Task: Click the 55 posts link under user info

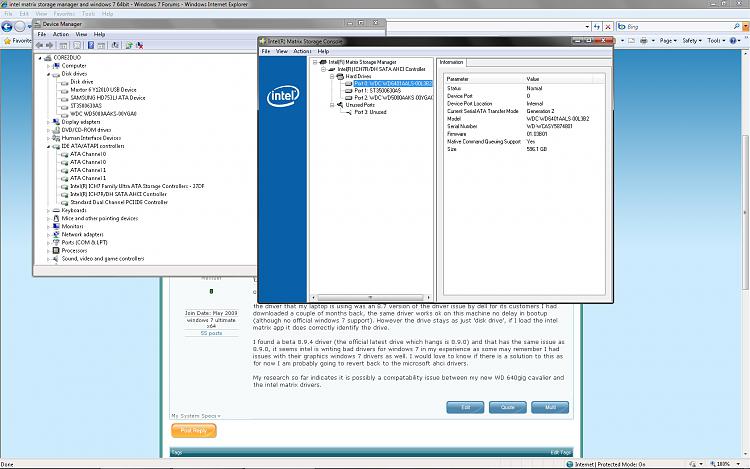Action: (x=211, y=333)
